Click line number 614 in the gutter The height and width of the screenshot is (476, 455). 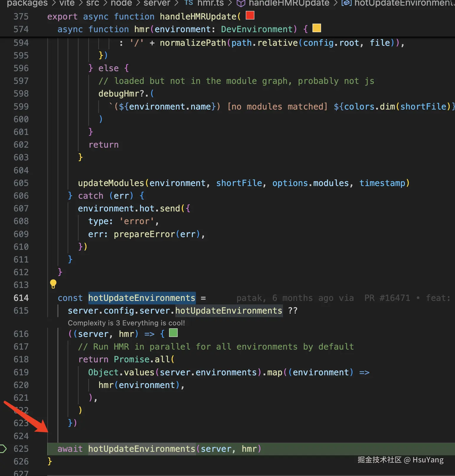coord(21,298)
